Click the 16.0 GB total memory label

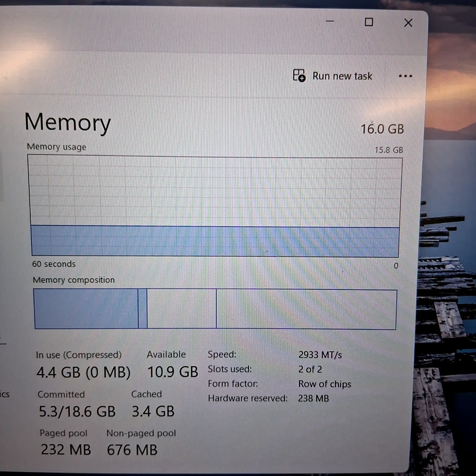click(382, 129)
